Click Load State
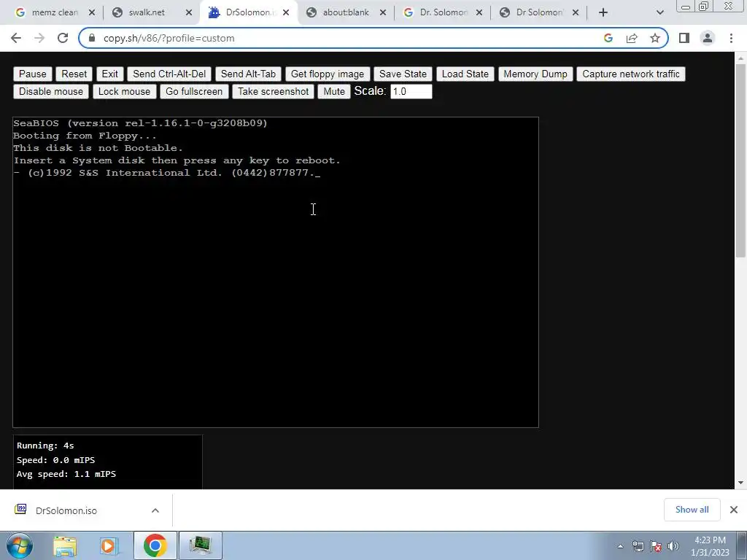747x560 pixels. [465, 74]
